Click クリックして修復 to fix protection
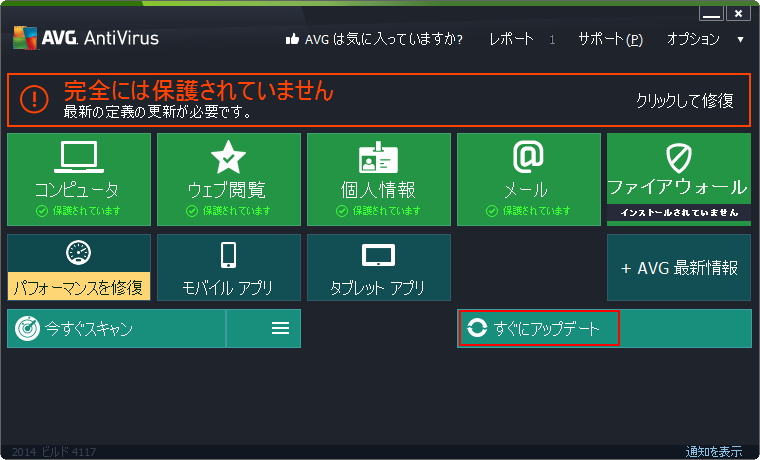Image resolution: width=760 pixels, height=460 pixels. pos(684,100)
